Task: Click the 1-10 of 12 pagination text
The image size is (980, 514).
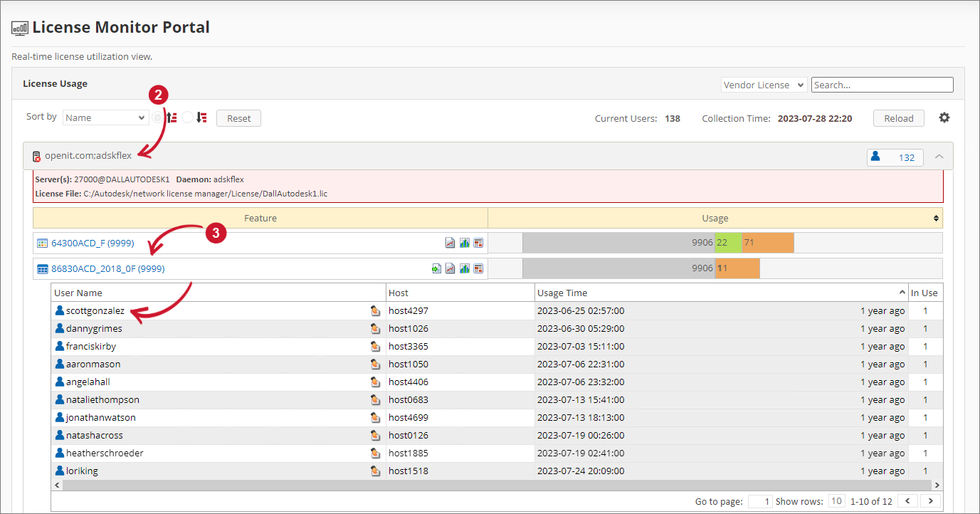Action: click(x=871, y=501)
